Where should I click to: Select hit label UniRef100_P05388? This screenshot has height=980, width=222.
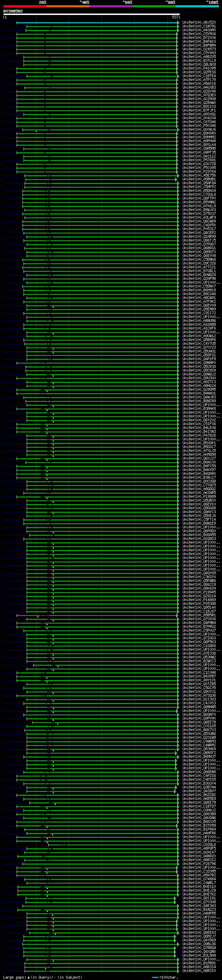click(x=199, y=604)
